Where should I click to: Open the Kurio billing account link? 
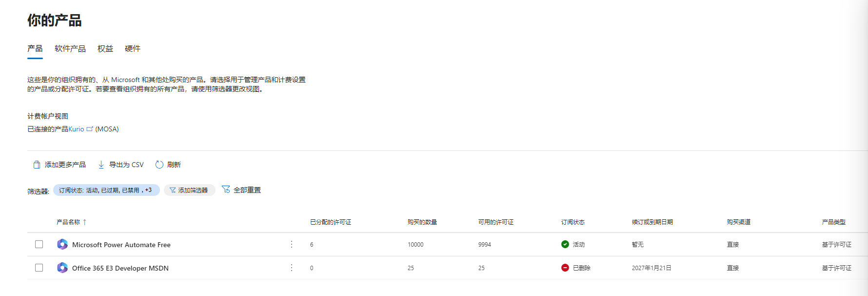pyautogui.click(x=76, y=129)
